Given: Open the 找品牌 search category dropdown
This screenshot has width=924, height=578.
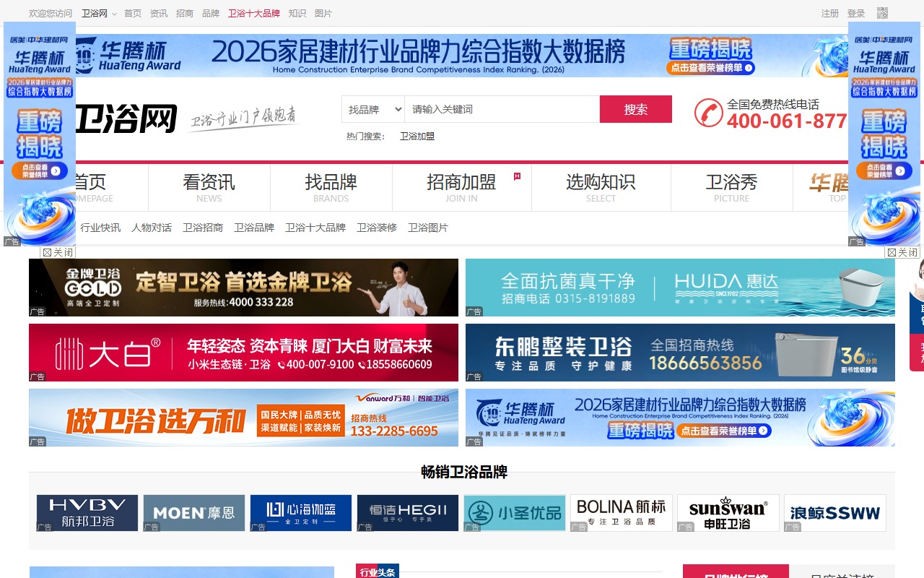Looking at the screenshot, I should click(373, 109).
